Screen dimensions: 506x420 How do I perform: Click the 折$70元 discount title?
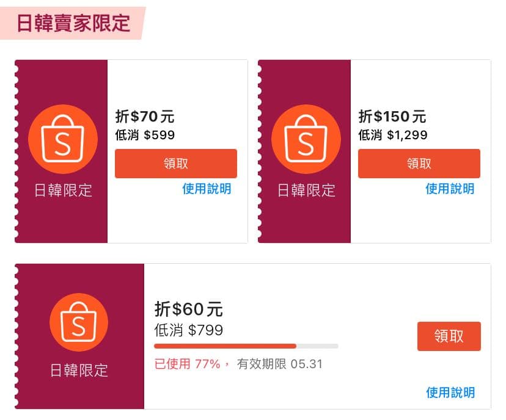coord(145,116)
